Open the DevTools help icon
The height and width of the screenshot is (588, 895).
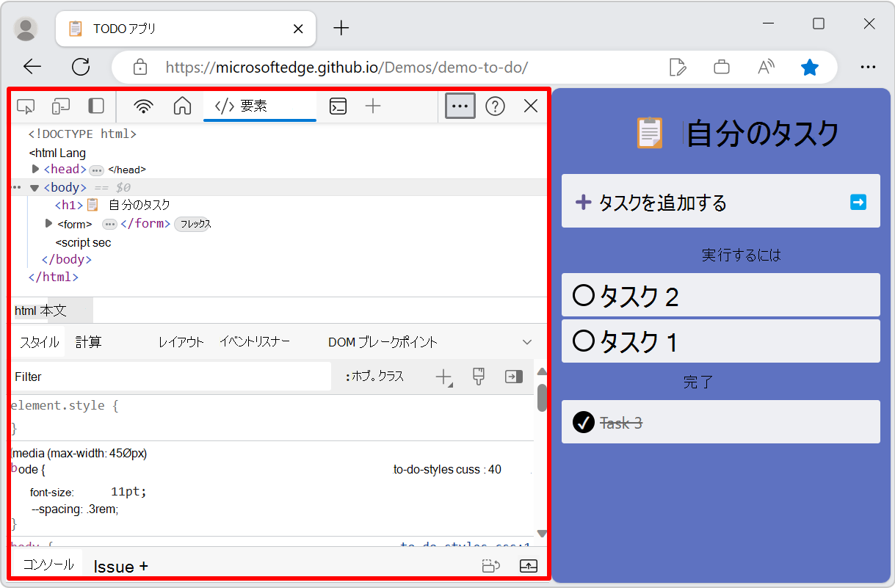(495, 106)
